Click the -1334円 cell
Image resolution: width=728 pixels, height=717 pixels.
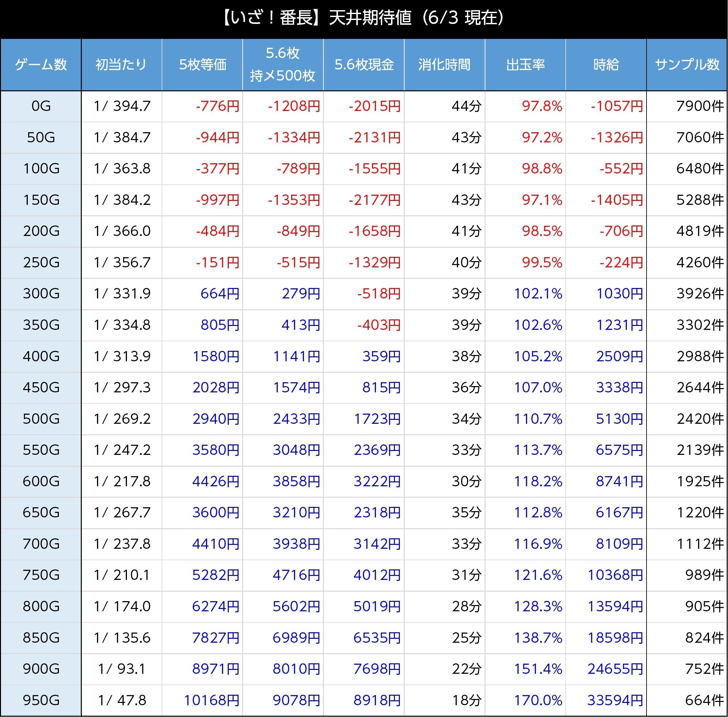283,137
